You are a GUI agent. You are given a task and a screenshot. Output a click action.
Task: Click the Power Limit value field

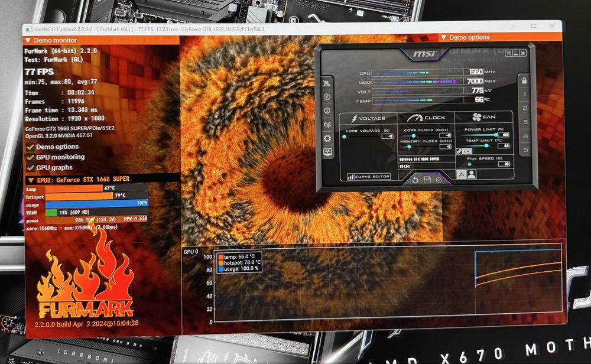pyautogui.click(x=504, y=134)
